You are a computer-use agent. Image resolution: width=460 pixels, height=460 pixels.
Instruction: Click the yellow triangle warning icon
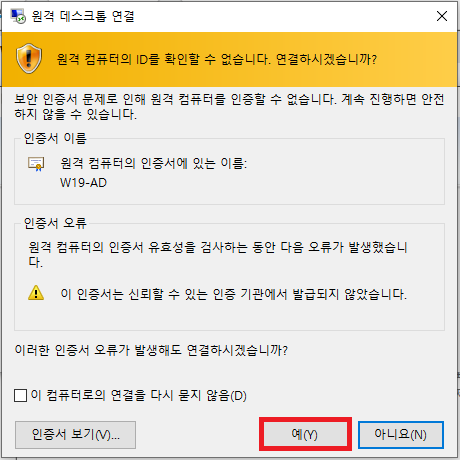coord(36,293)
